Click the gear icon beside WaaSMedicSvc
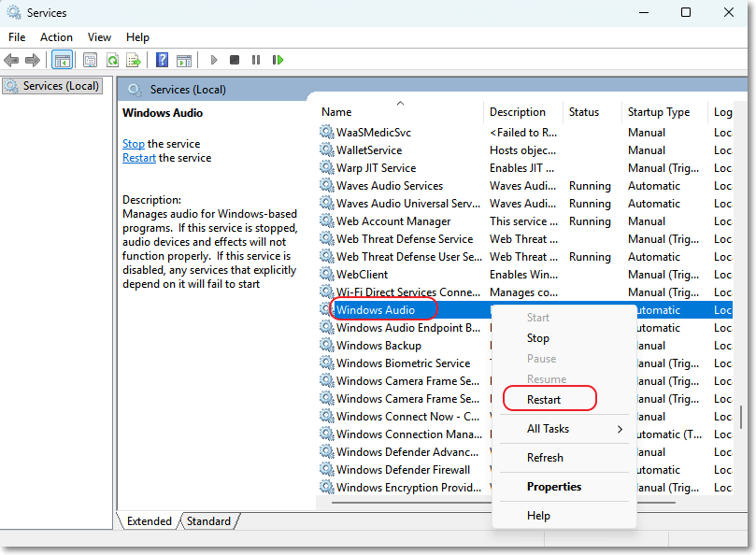Viewport: 756px width, 555px height. [x=327, y=132]
